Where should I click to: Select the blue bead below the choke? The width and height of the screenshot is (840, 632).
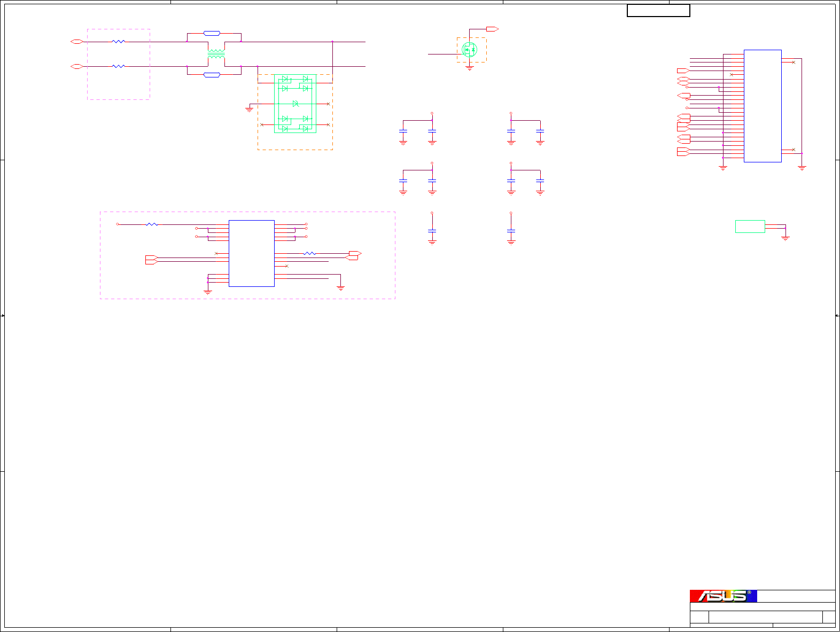(212, 75)
